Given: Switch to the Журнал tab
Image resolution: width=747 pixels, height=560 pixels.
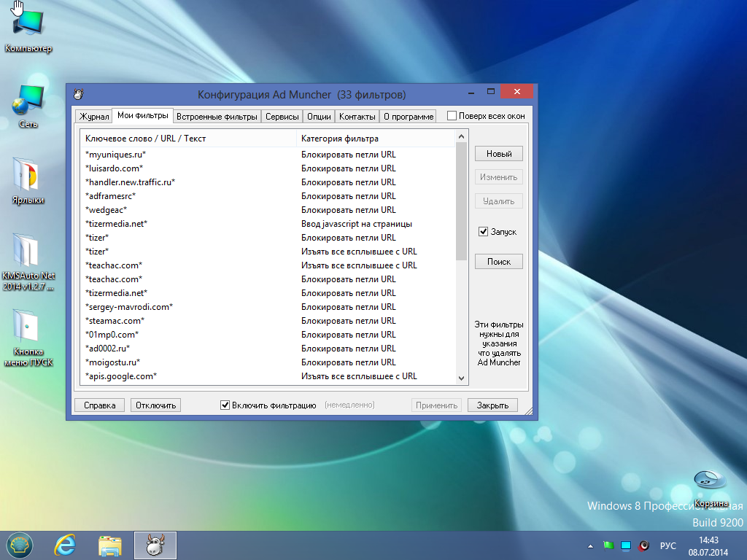Looking at the screenshot, I should click(94, 116).
